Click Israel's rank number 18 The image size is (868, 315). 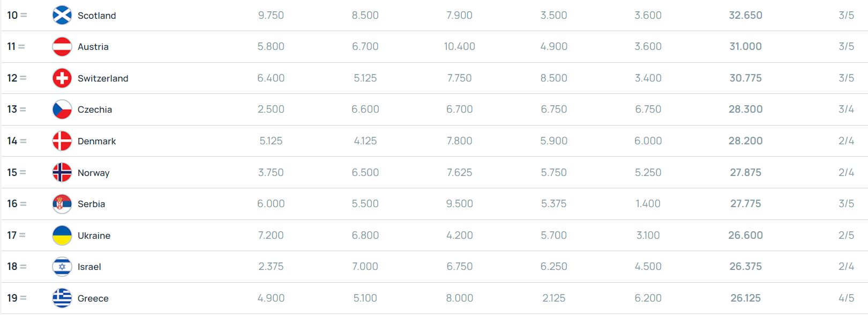(x=12, y=267)
